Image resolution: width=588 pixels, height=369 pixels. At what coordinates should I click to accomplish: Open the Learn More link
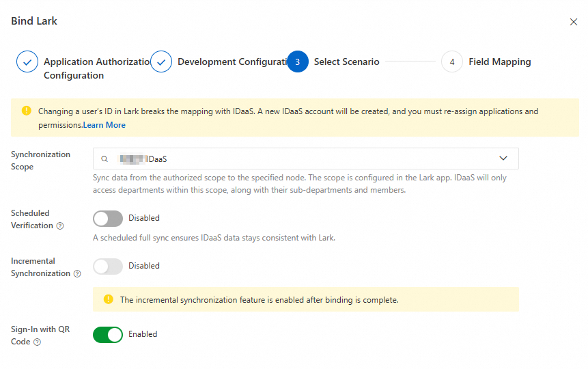104,125
